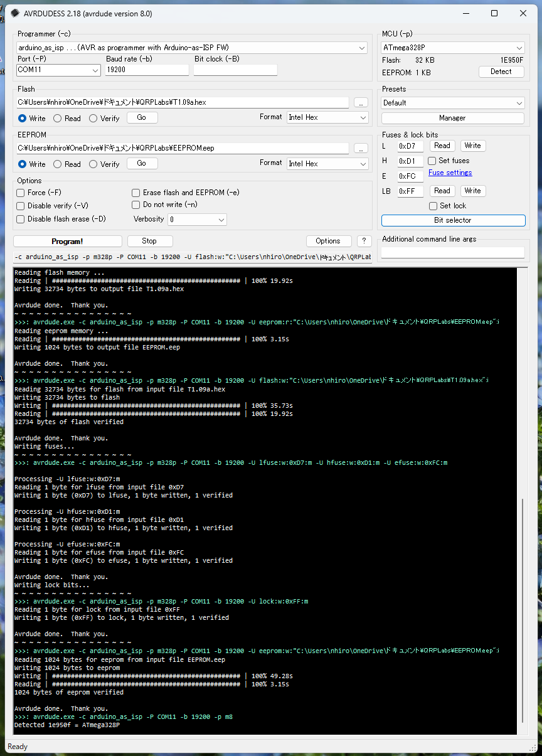Open the Presets Default dropdown
542x756 pixels.
(453, 103)
